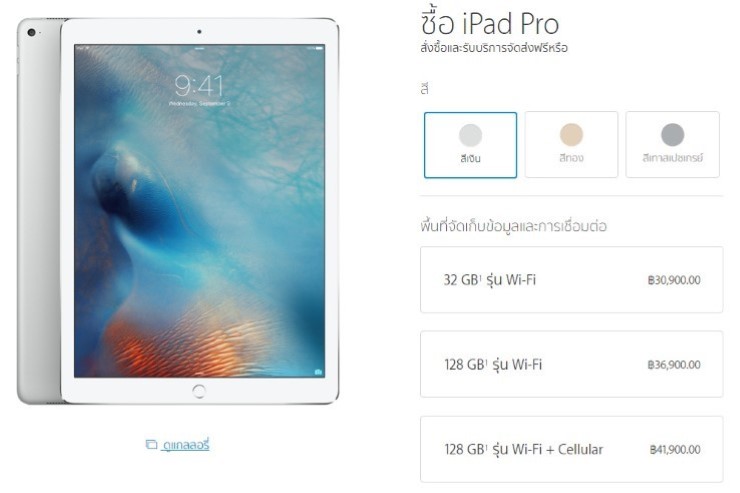Select the silver color circle swatch
Viewport: 740px width, 493px height.
click(470, 135)
